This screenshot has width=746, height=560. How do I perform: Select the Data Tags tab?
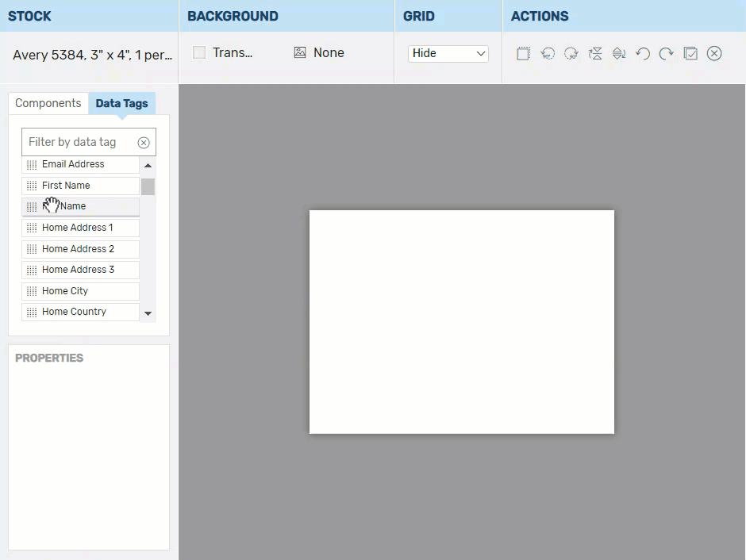click(x=121, y=103)
